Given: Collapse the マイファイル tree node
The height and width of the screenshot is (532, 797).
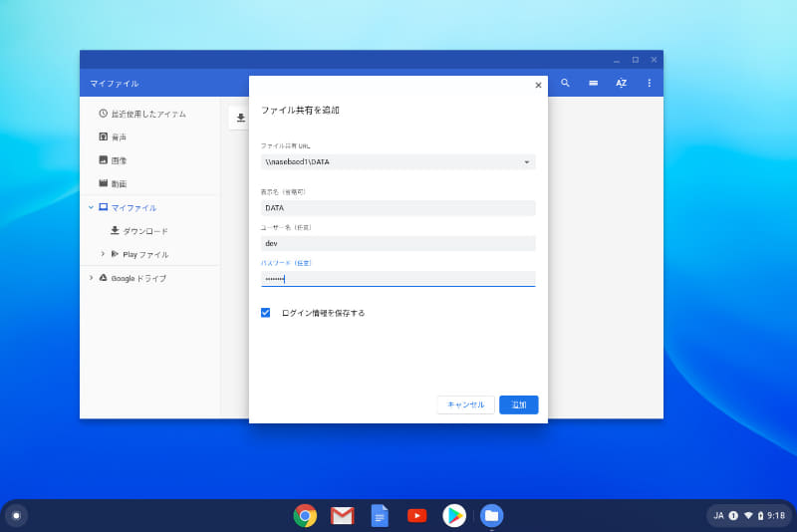Looking at the screenshot, I should pyautogui.click(x=91, y=207).
